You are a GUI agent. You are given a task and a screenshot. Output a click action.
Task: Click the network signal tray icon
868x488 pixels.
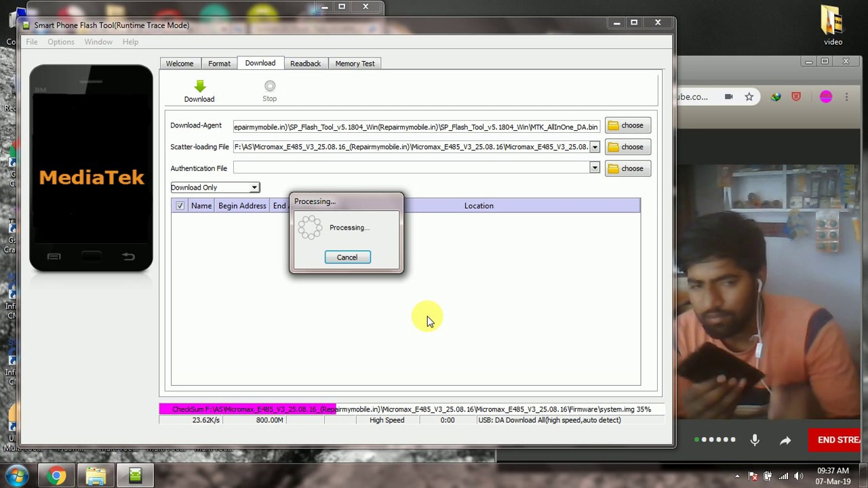tap(783, 476)
